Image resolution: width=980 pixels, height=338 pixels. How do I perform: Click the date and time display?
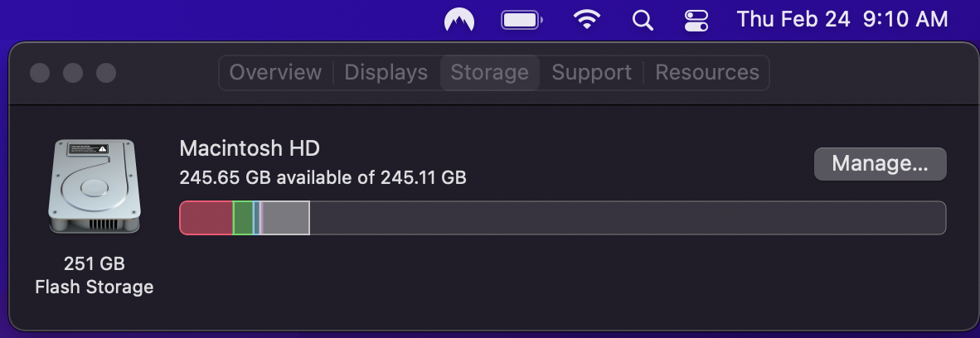point(842,20)
